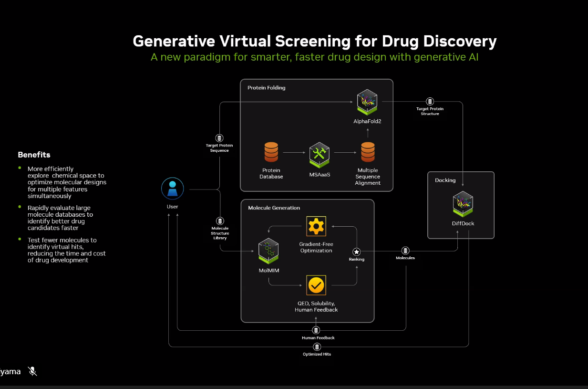The image size is (588, 389).
Task: Click the QED Solubility checkmark icon
Action: click(x=316, y=285)
